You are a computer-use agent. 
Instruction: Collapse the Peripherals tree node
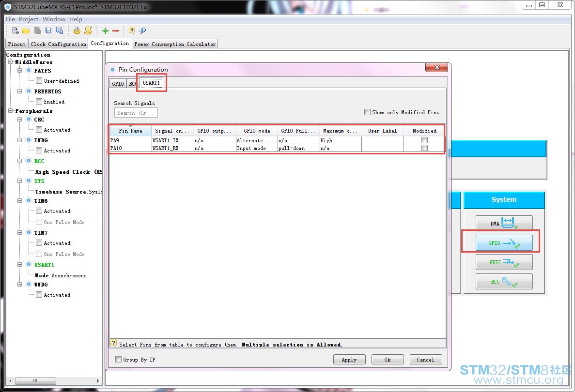tap(11, 111)
